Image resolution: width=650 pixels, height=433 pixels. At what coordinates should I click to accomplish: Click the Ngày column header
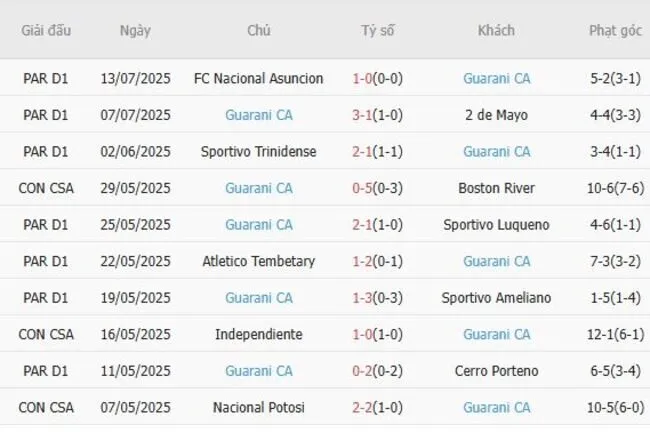click(x=135, y=30)
